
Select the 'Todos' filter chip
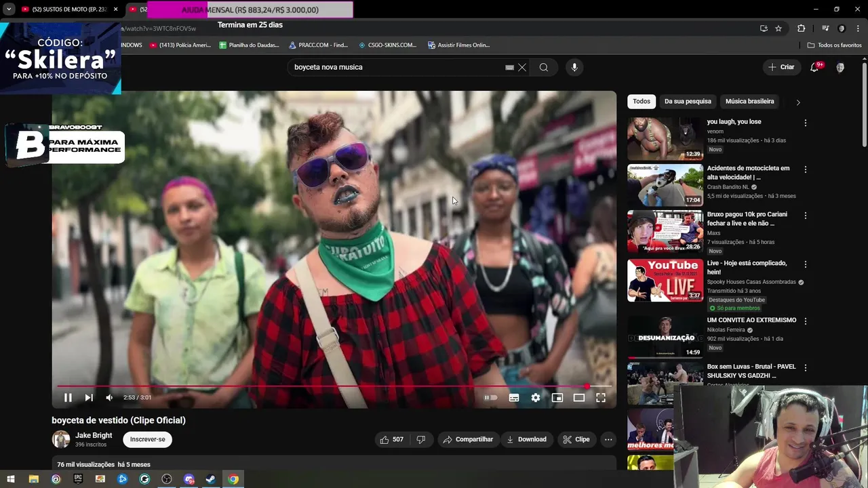click(x=642, y=101)
